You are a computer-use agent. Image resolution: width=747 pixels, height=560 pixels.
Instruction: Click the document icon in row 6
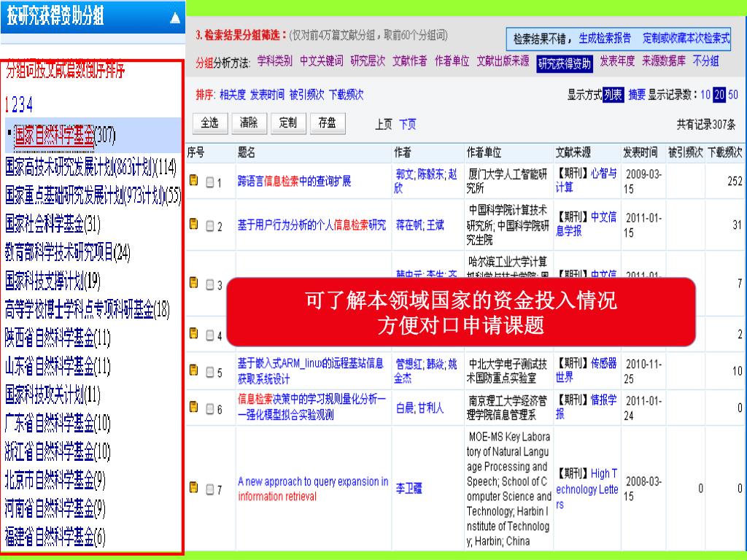coord(193,407)
